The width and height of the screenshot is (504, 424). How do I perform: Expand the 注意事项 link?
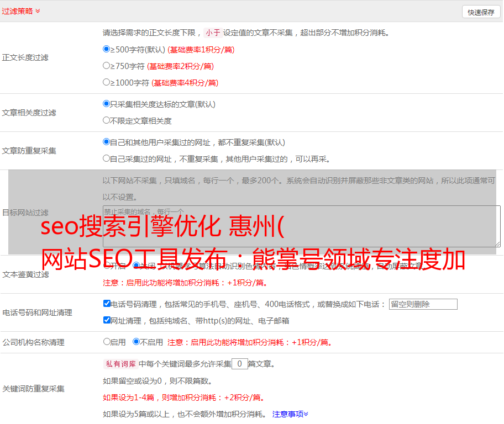point(290,415)
